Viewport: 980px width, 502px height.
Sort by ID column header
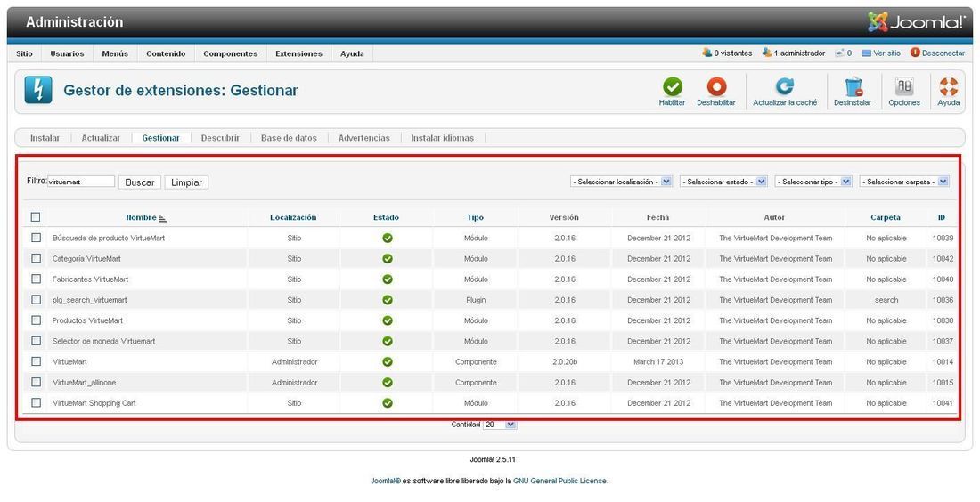tap(942, 217)
